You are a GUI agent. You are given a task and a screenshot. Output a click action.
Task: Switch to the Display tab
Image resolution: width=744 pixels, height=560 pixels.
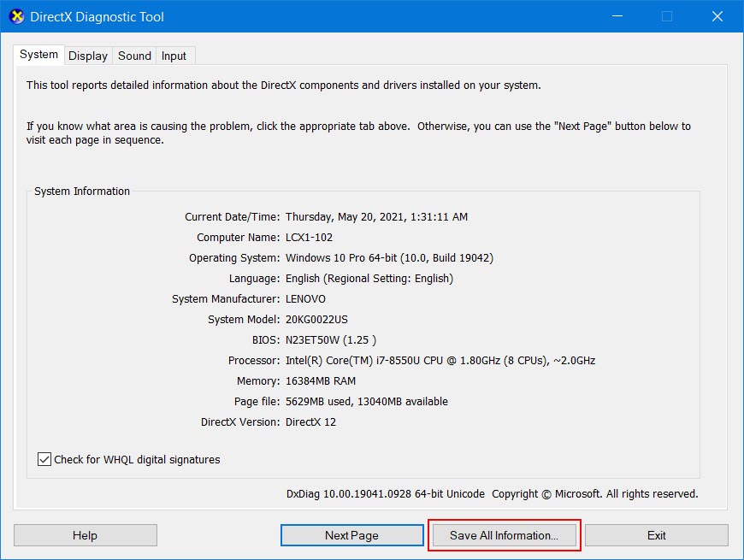point(88,55)
